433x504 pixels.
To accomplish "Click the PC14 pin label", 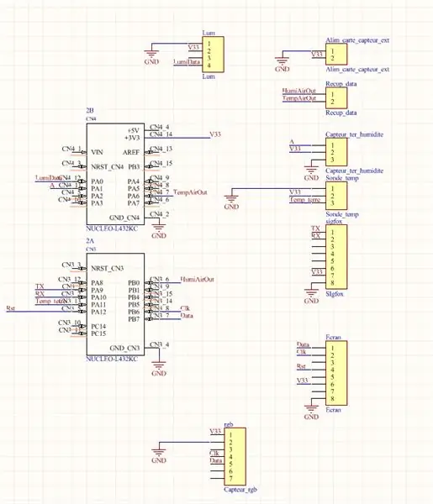I will [98, 326].
